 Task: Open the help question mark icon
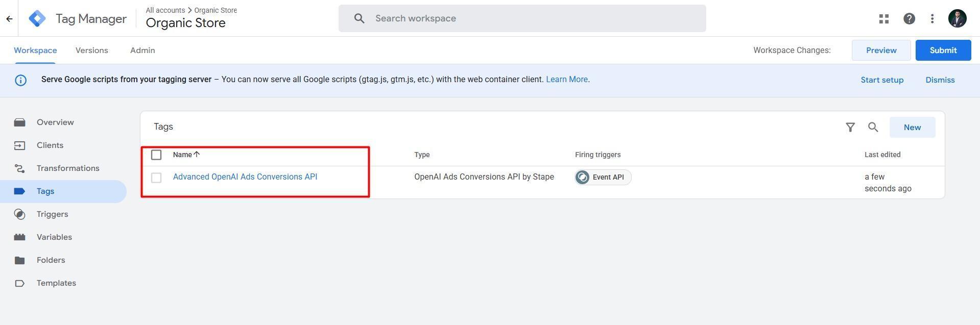[909, 19]
